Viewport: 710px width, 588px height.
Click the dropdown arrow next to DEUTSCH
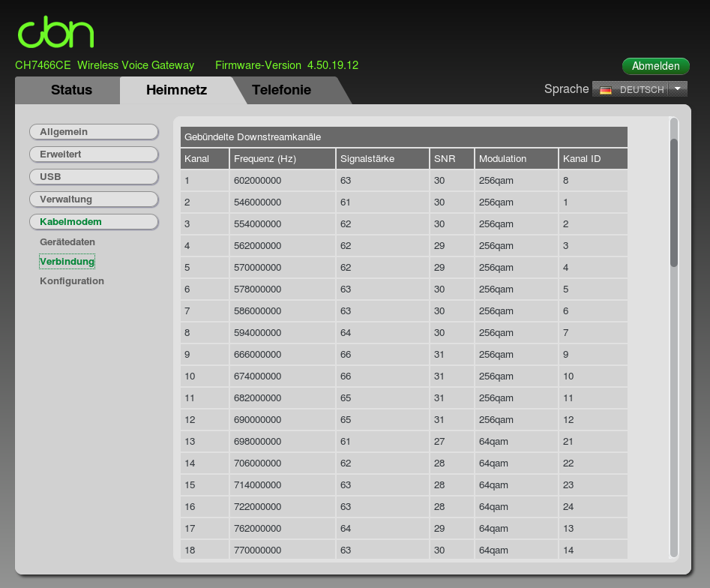(677, 88)
